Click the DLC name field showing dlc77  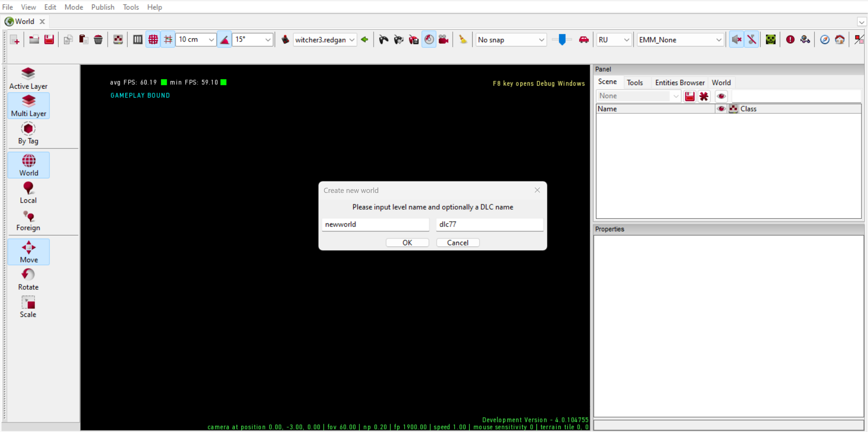click(x=489, y=224)
